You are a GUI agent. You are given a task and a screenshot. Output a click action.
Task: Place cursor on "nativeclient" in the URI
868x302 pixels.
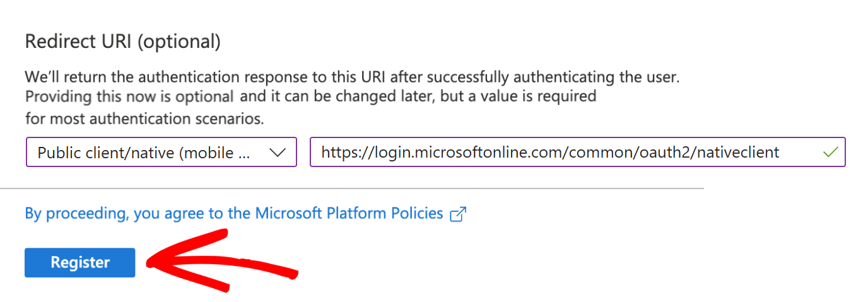pyautogui.click(x=739, y=152)
